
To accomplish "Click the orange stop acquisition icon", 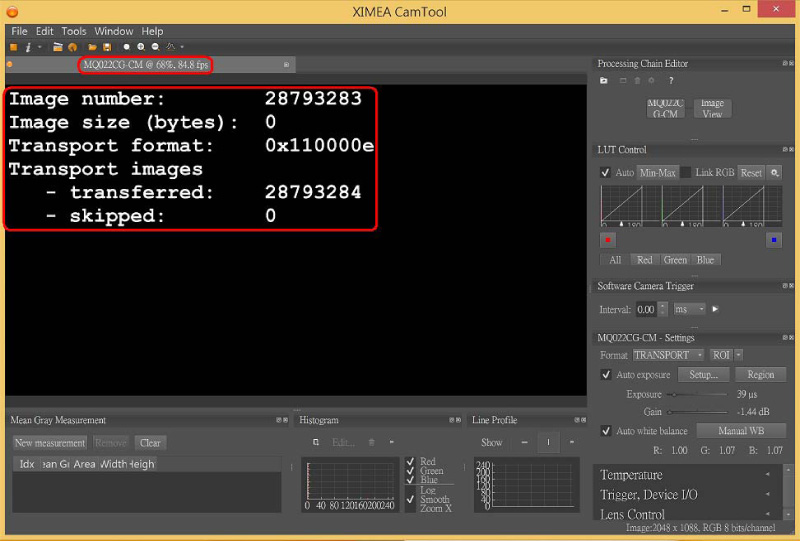I will pyautogui.click(x=13, y=47).
